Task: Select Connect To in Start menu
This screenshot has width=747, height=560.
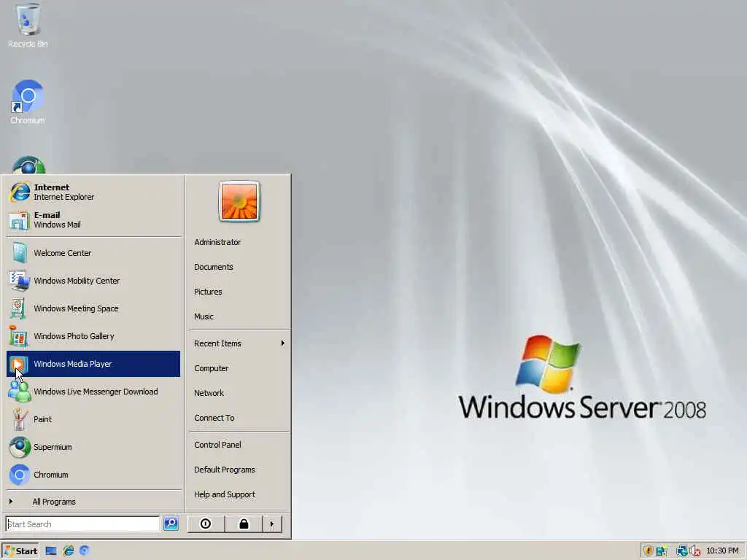Action: (x=214, y=418)
